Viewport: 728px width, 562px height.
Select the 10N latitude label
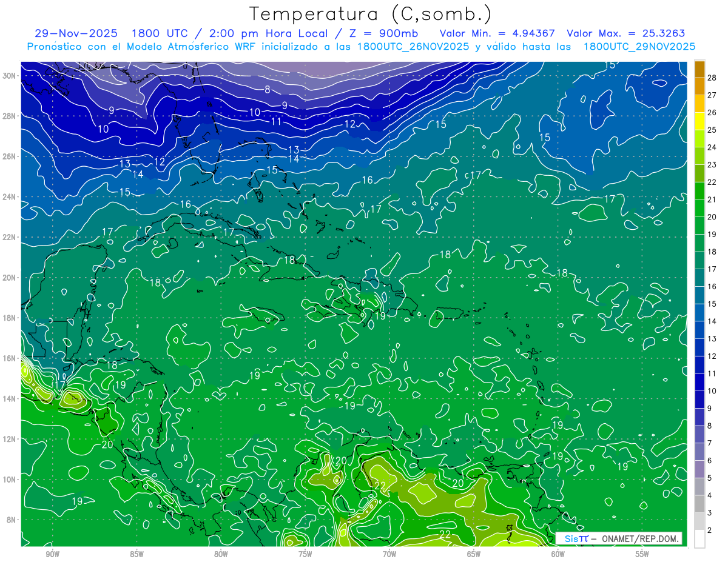coord(10,480)
